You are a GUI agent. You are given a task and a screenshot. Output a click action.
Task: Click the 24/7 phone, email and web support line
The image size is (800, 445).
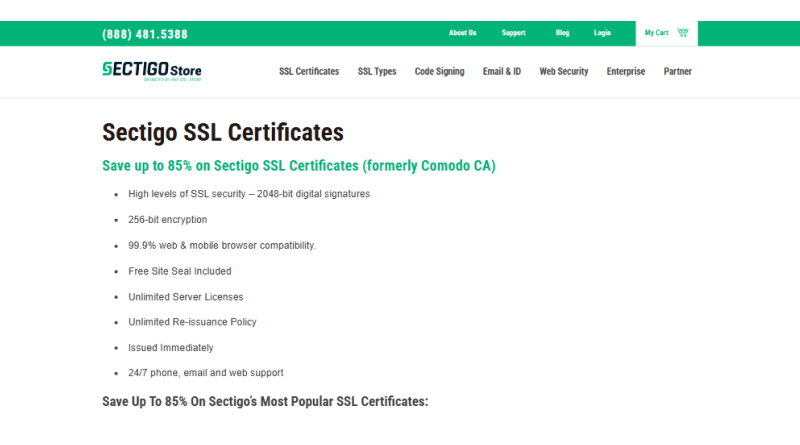click(x=206, y=373)
